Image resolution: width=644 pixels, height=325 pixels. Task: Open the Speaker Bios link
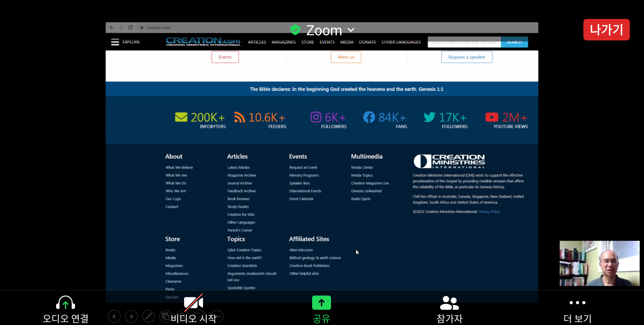pos(300,183)
